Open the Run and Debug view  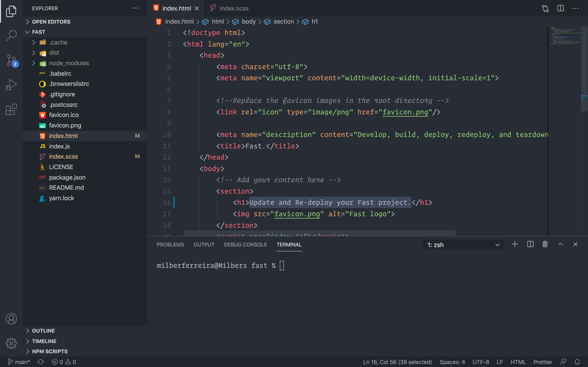pos(11,85)
